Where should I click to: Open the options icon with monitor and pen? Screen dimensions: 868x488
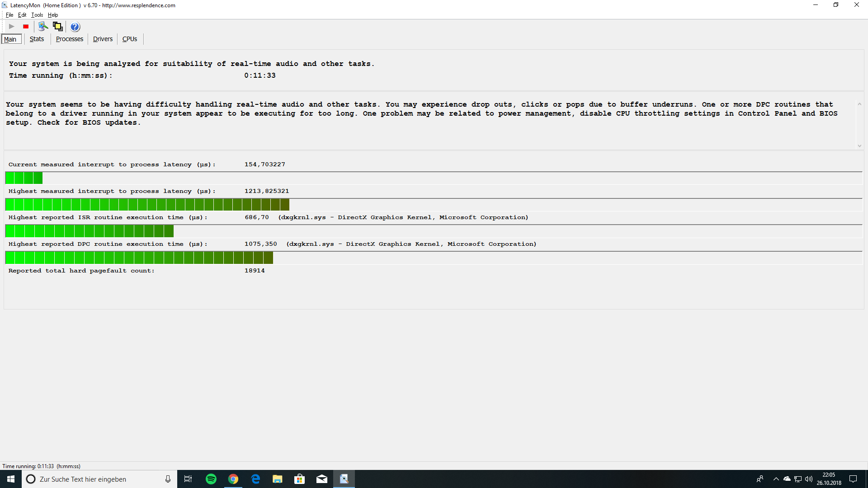(43, 27)
